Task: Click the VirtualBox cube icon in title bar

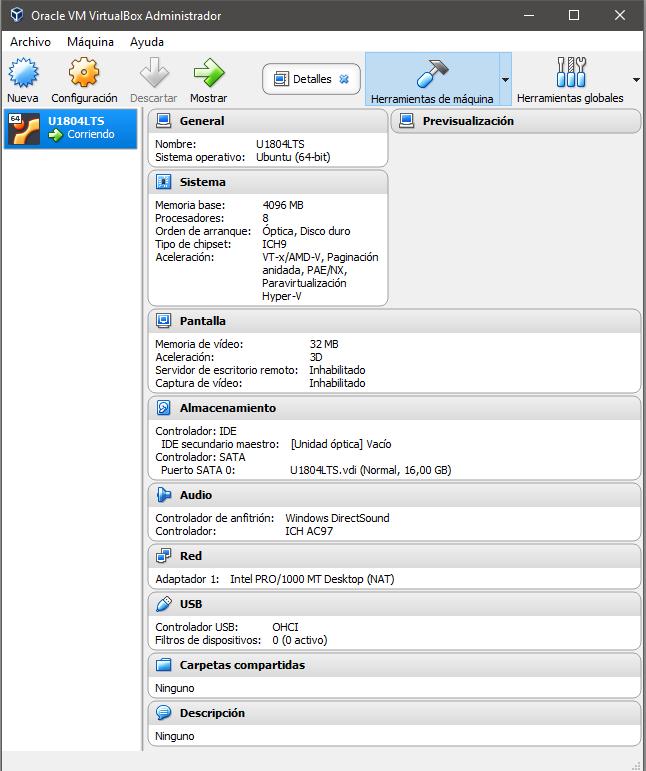Action: click(x=17, y=15)
